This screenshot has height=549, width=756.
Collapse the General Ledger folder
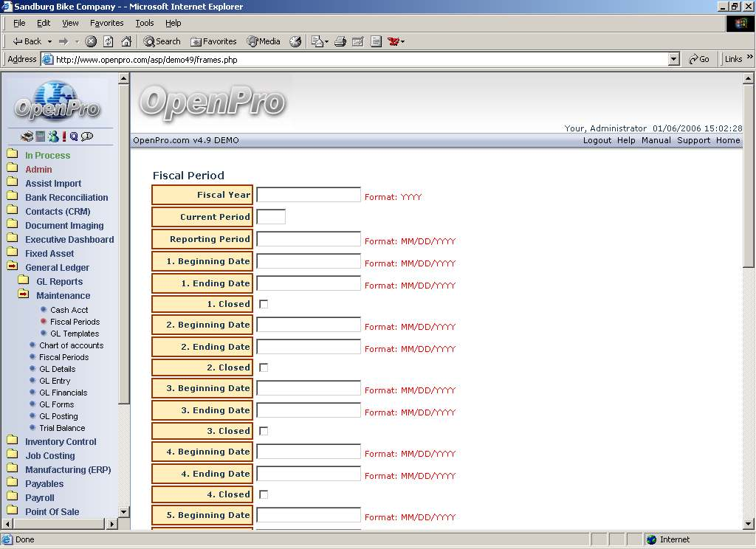13,267
